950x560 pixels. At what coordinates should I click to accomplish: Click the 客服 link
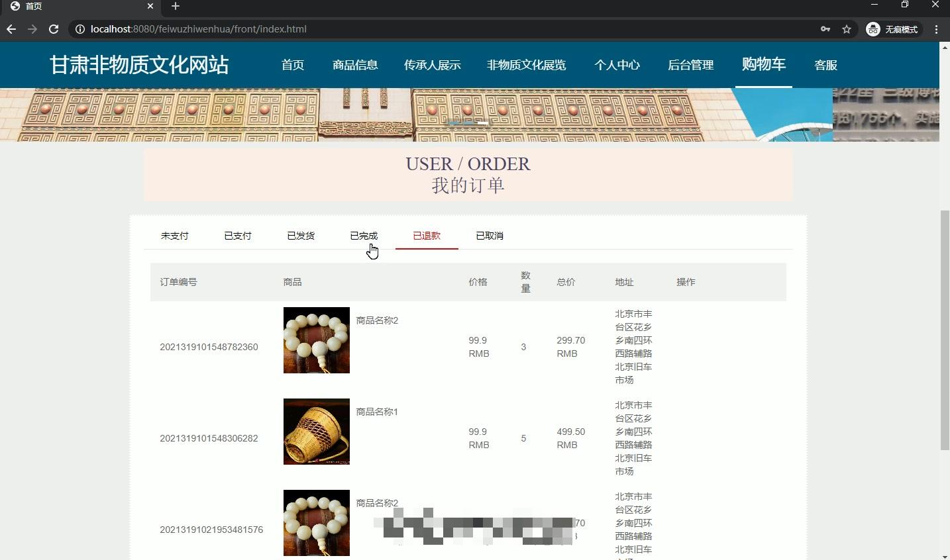[x=825, y=65]
